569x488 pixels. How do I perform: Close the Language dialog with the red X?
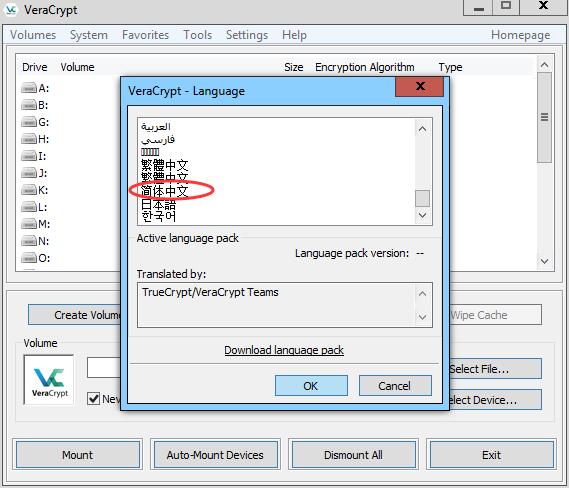[419, 86]
